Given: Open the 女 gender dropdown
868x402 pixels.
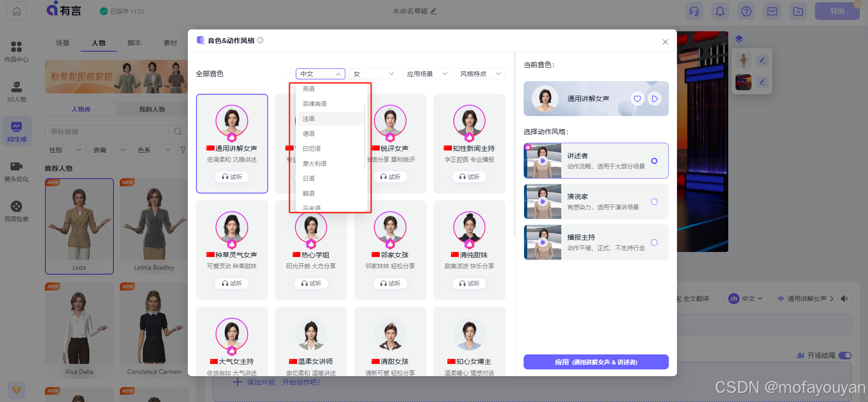Looking at the screenshot, I should point(374,74).
